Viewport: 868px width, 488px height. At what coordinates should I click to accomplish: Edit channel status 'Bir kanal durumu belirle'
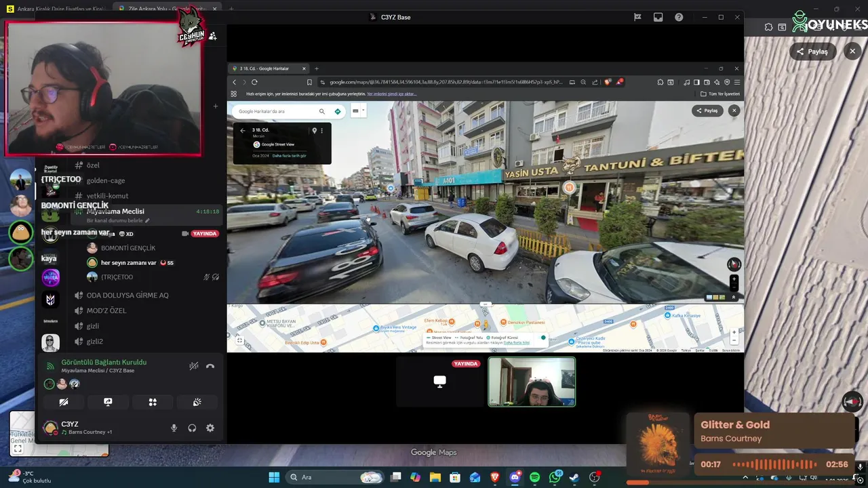pyautogui.click(x=118, y=221)
